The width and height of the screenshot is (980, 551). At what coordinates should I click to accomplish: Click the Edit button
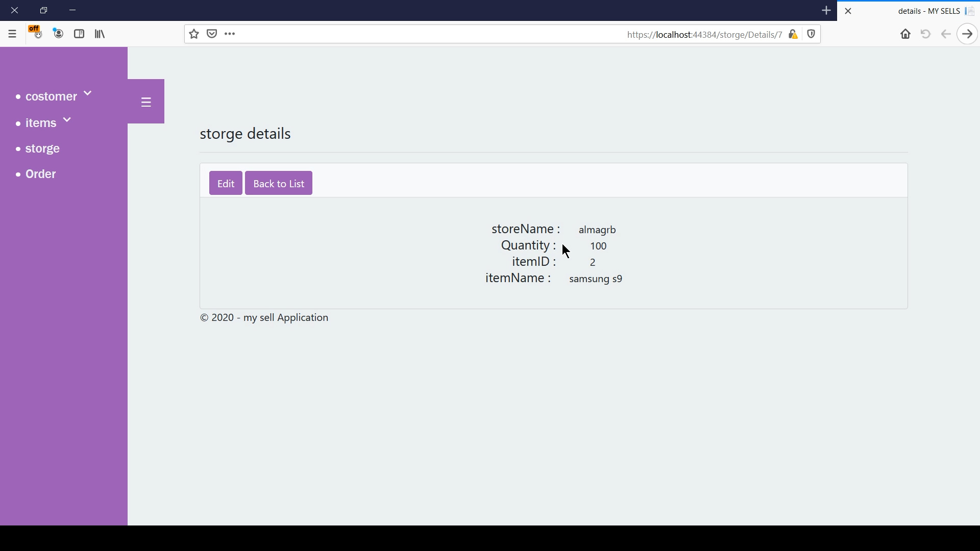226,183
